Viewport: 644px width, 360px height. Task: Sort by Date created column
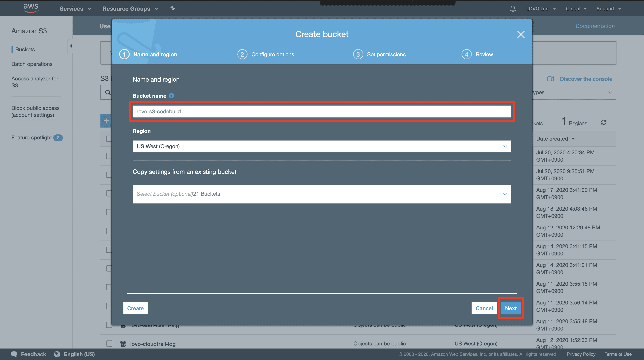click(555, 139)
